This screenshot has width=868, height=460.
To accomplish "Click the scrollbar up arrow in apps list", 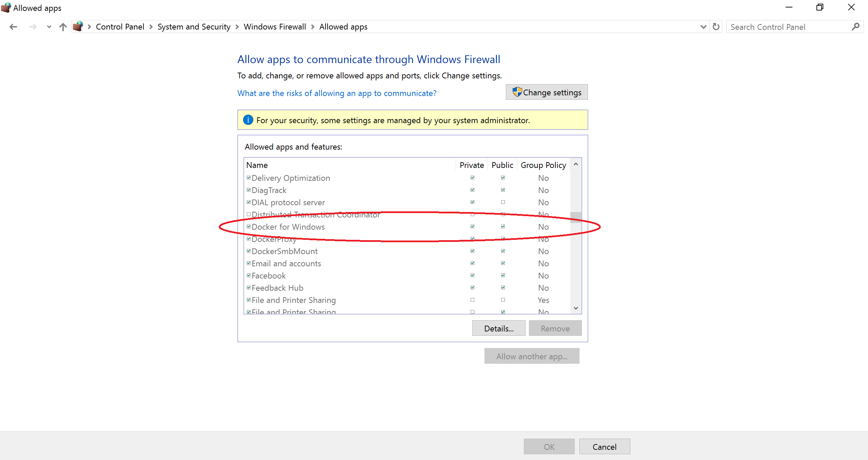I will (576, 164).
